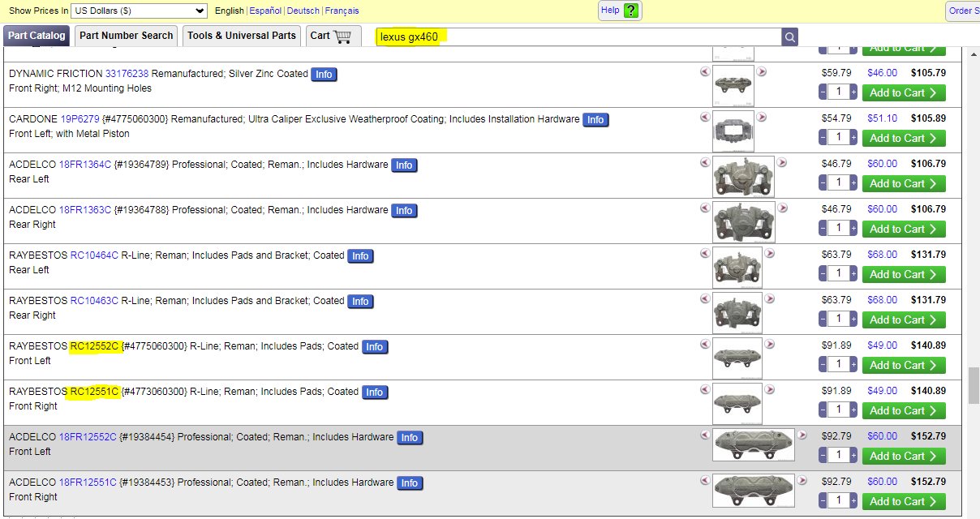This screenshot has height=519, width=980.
Task: Open the $46.00 core charge link
Action: (883, 72)
